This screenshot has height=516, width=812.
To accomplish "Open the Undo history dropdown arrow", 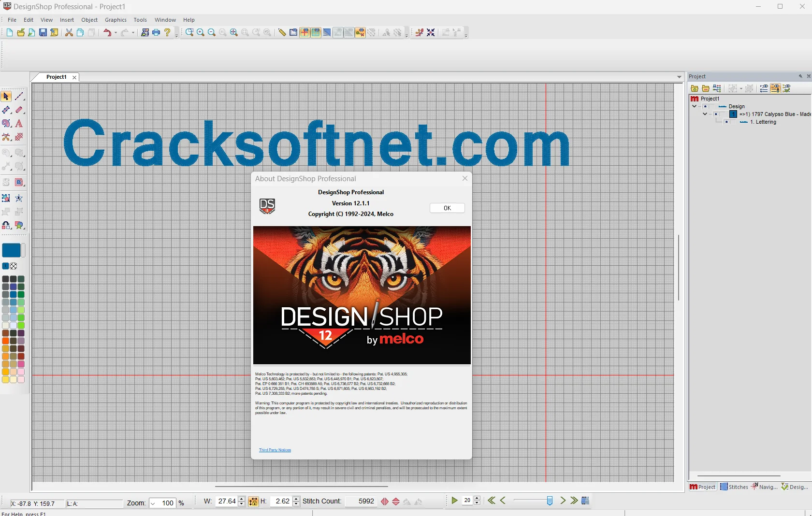I will [x=116, y=33].
